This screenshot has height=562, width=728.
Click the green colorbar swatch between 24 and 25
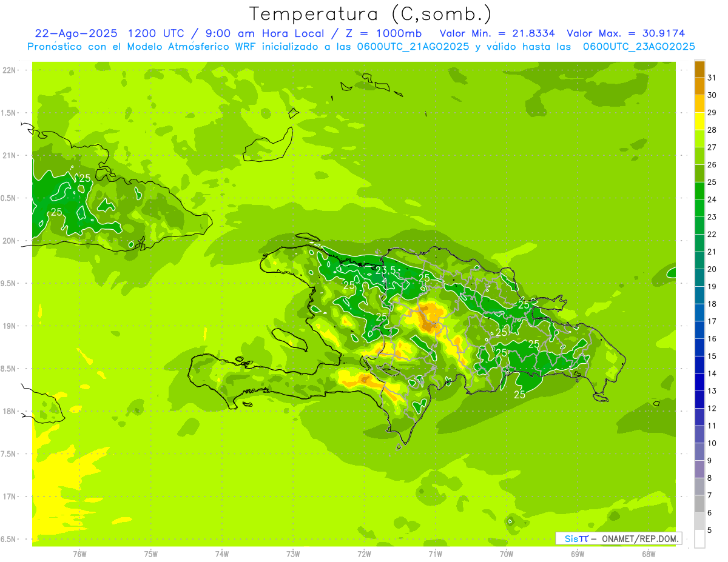(699, 191)
